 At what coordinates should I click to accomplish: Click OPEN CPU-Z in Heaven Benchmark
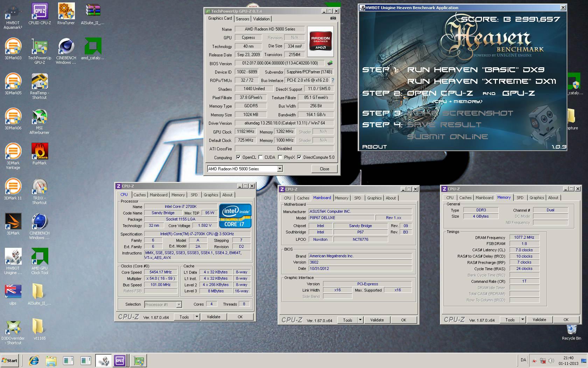click(x=440, y=93)
